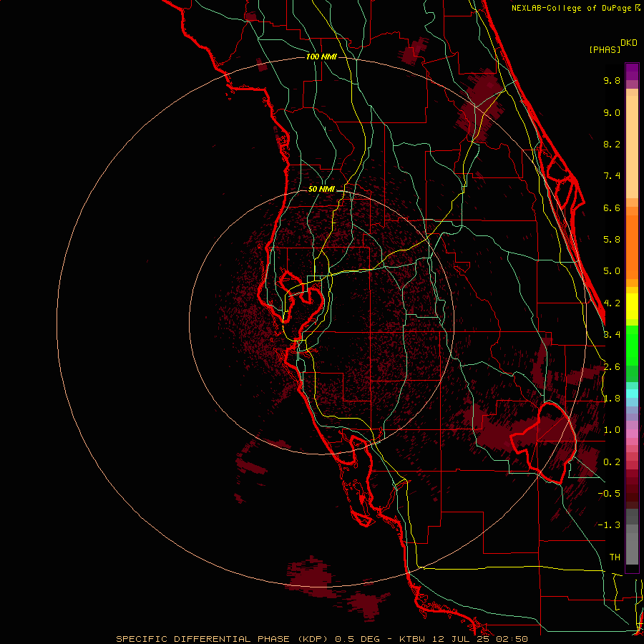Click the 6.6 value on the color scale
This screenshot has width=644, height=644.
point(612,208)
